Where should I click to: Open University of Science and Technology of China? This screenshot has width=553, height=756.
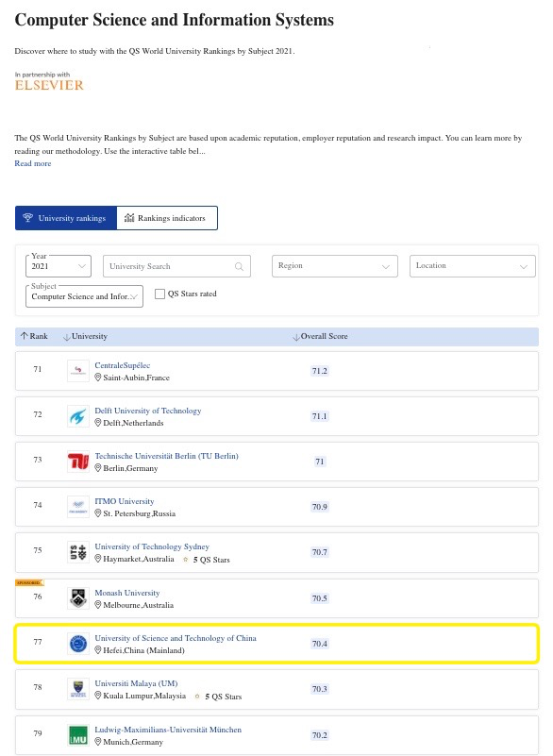(176, 638)
